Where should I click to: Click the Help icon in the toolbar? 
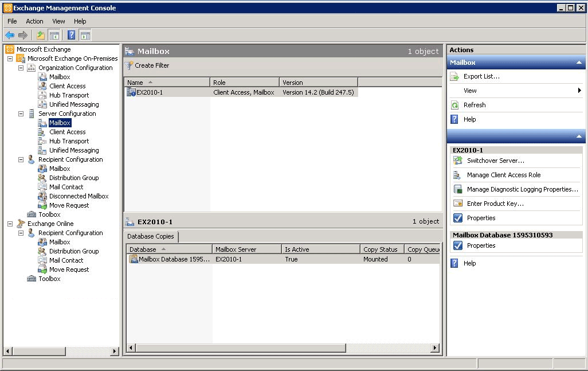pos(70,34)
